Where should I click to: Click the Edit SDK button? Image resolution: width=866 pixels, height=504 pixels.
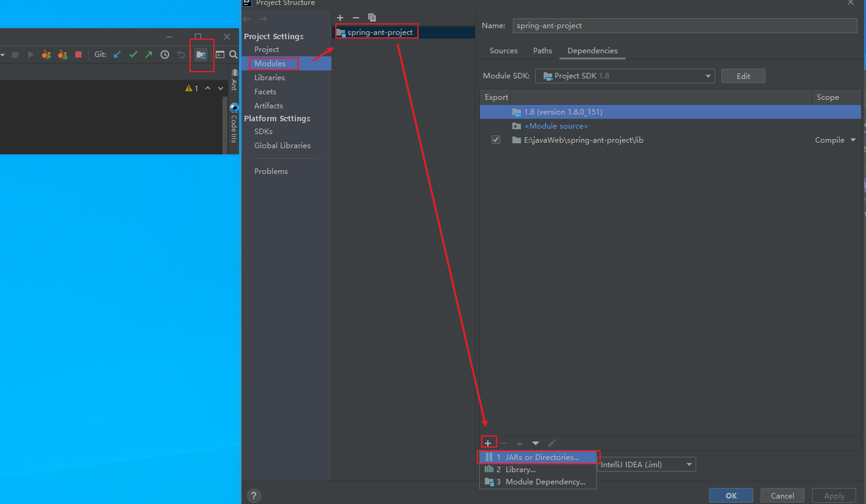click(743, 76)
